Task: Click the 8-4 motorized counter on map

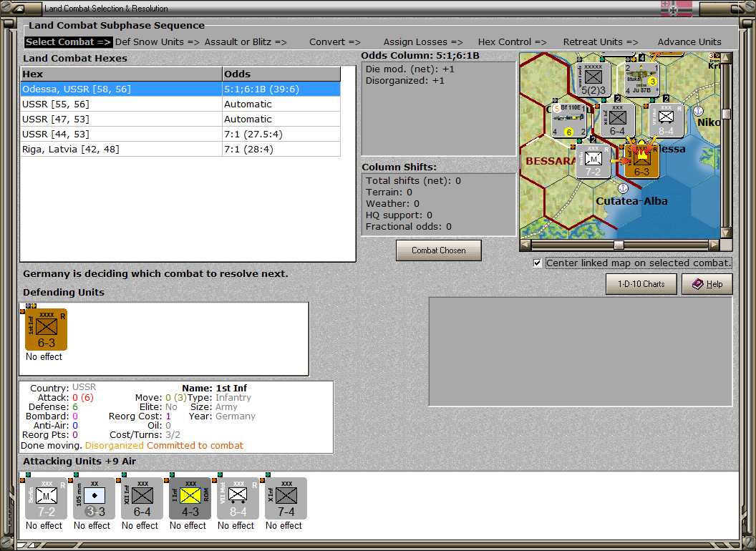Action: coord(666,120)
